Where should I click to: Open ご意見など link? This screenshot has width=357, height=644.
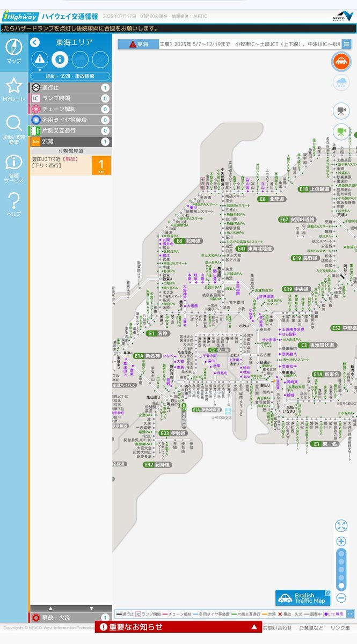pyautogui.click(x=311, y=627)
